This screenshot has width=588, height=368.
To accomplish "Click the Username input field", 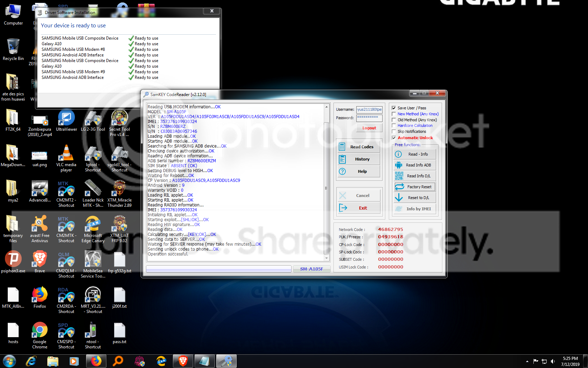I will (369, 109).
